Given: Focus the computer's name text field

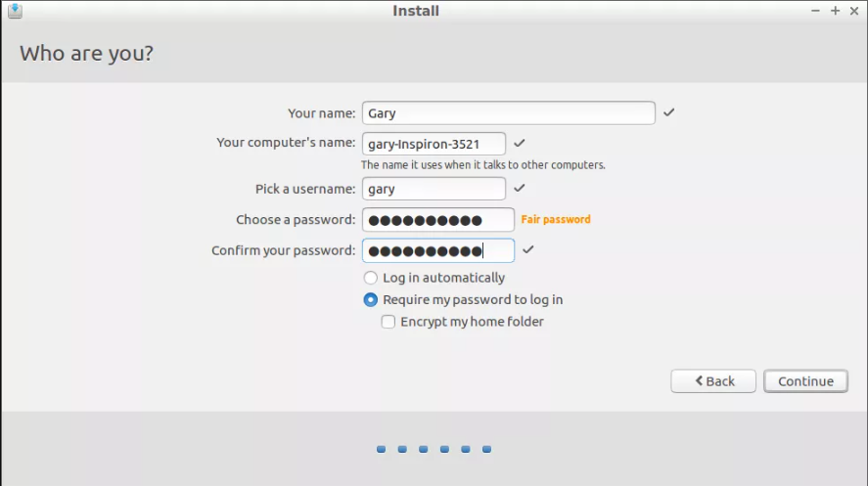Looking at the screenshot, I should (x=434, y=144).
